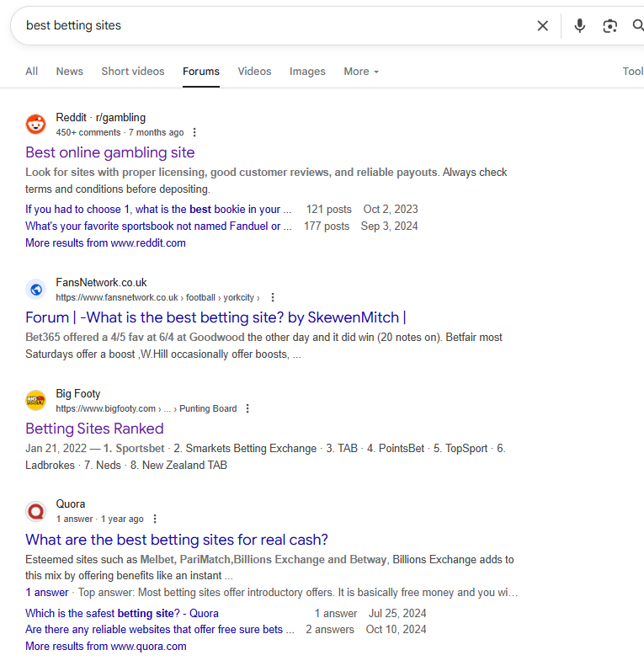Click into the search input field

269,26
